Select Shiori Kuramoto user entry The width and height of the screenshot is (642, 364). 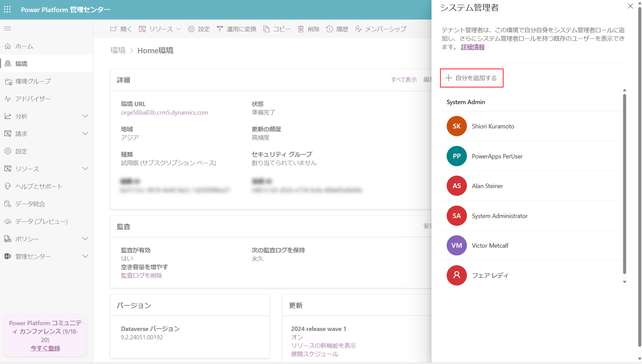point(492,126)
